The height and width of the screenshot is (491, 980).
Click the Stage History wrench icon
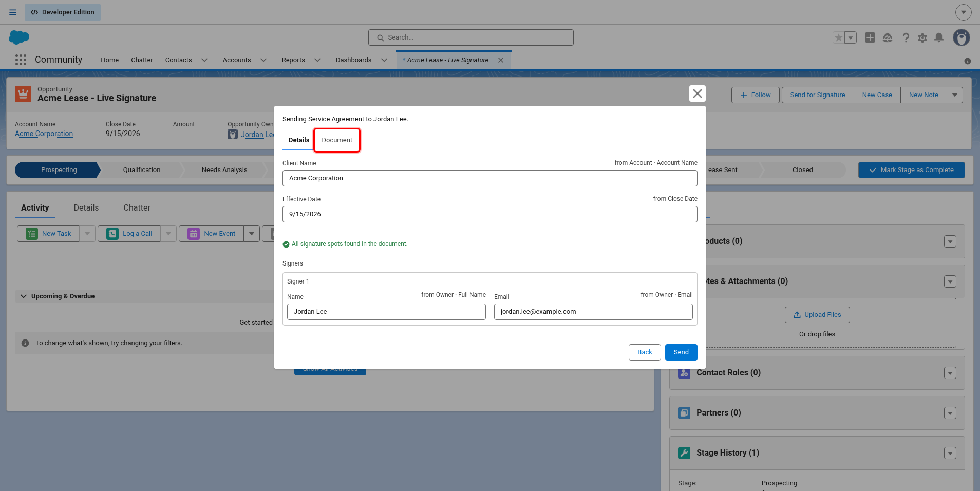coord(684,452)
